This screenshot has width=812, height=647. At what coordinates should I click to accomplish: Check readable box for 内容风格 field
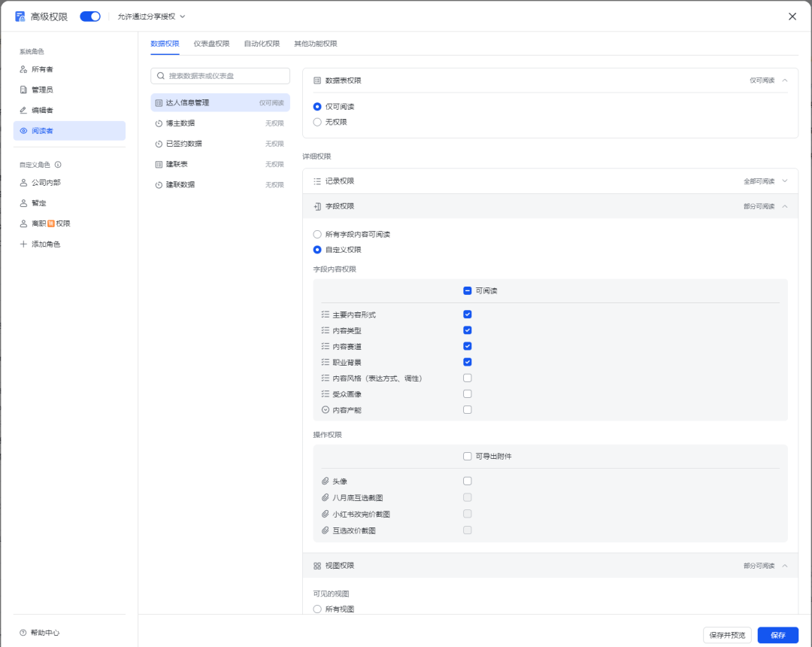coord(468,378)
